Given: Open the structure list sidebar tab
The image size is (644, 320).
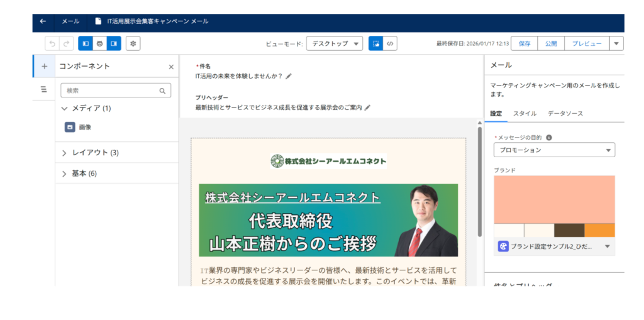Looking at the screenshot, I should (x=44, y=89).
